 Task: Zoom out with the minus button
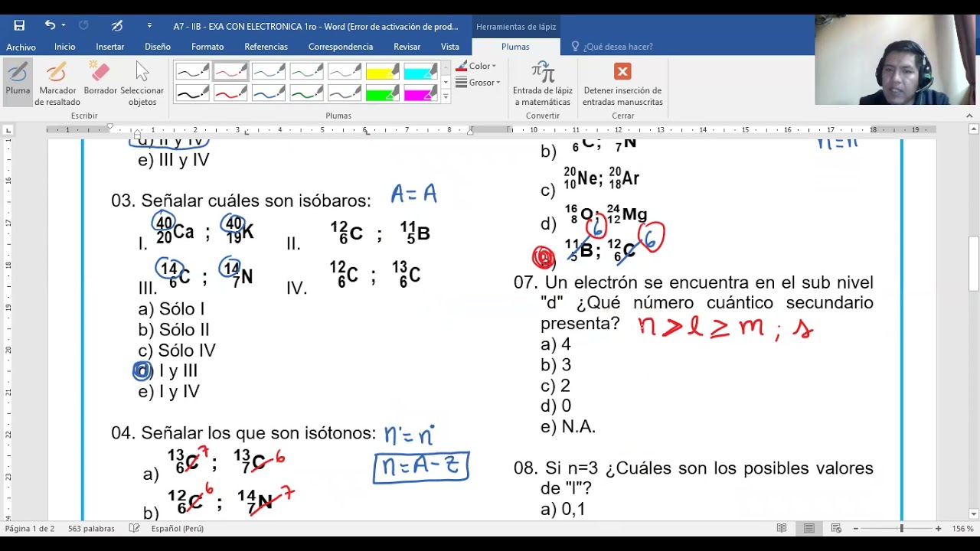[855, 529]
